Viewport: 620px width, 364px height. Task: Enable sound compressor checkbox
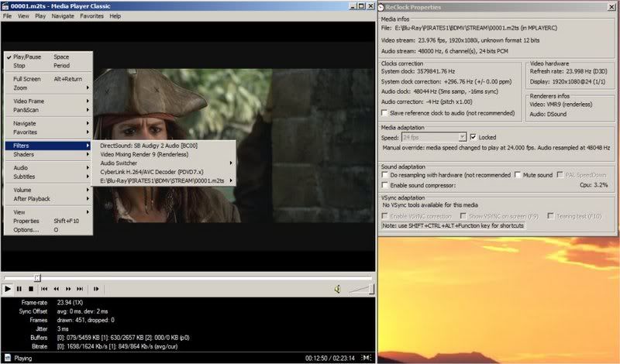(x=384, y=185)
